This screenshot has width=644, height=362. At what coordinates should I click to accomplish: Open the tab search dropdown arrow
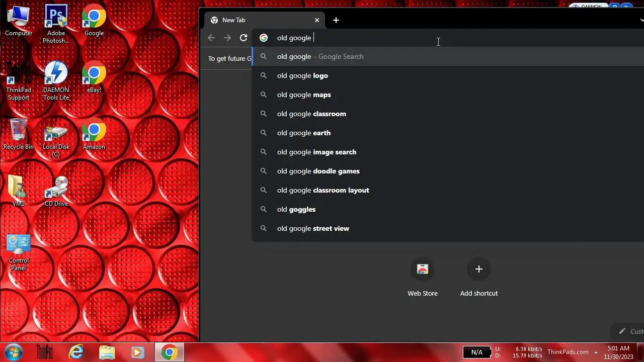click(641, 20)
